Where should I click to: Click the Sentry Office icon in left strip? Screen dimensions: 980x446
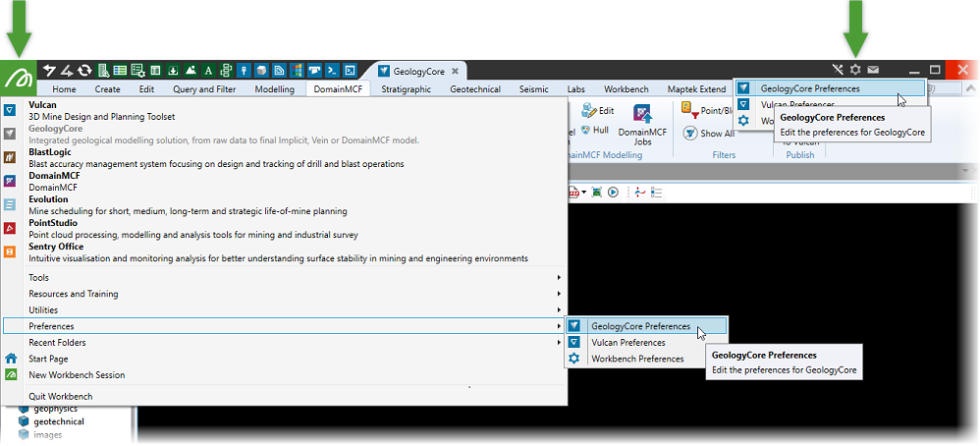click(10, 252)
